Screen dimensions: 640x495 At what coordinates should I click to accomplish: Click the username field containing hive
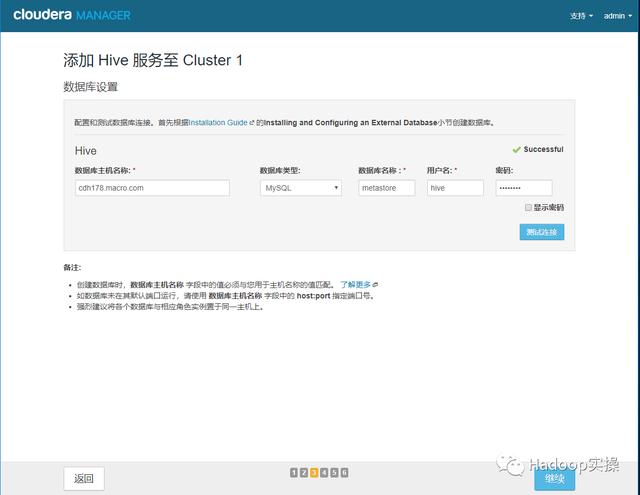[x=455, y=188]
